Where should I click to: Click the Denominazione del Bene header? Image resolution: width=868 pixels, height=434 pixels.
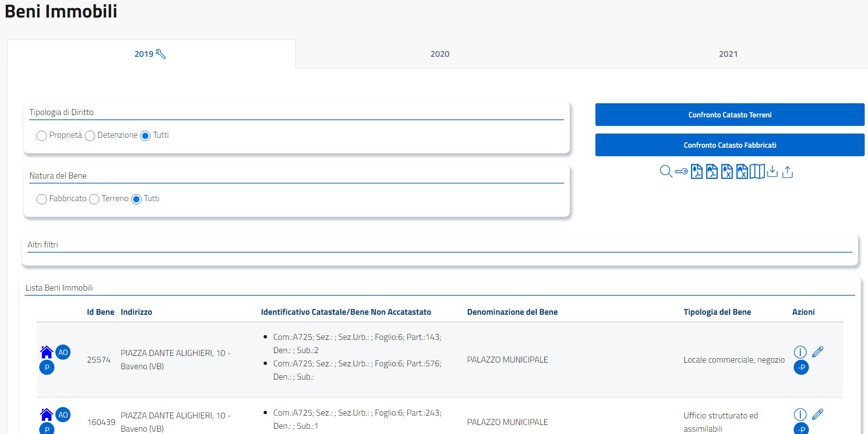pos(512,312)
